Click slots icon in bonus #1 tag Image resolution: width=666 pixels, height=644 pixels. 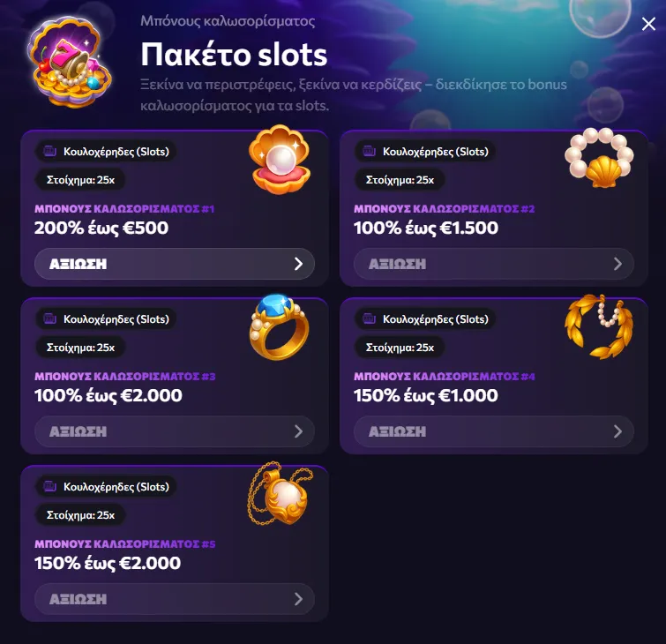(x=49, y=152)
